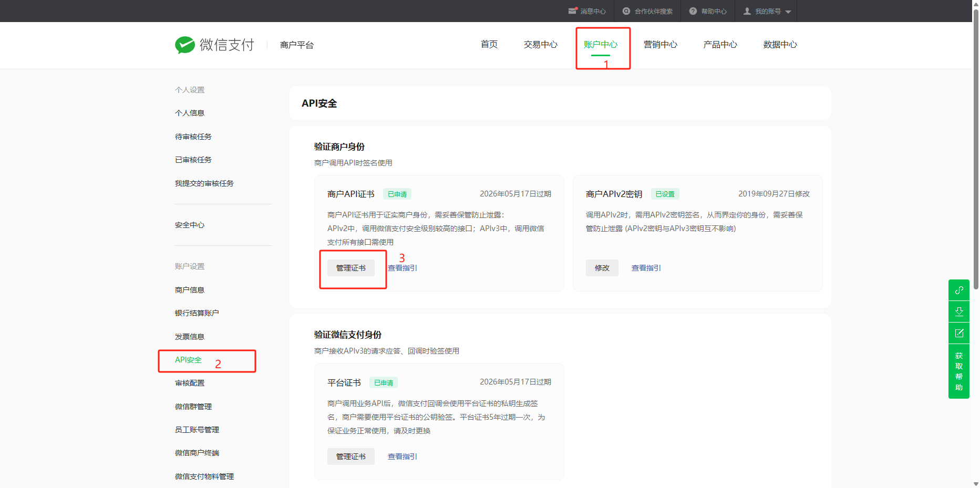Expand the 我的账号 dropdown arrow
This screenshot has height=488, width=980.
tap(788, 12)
